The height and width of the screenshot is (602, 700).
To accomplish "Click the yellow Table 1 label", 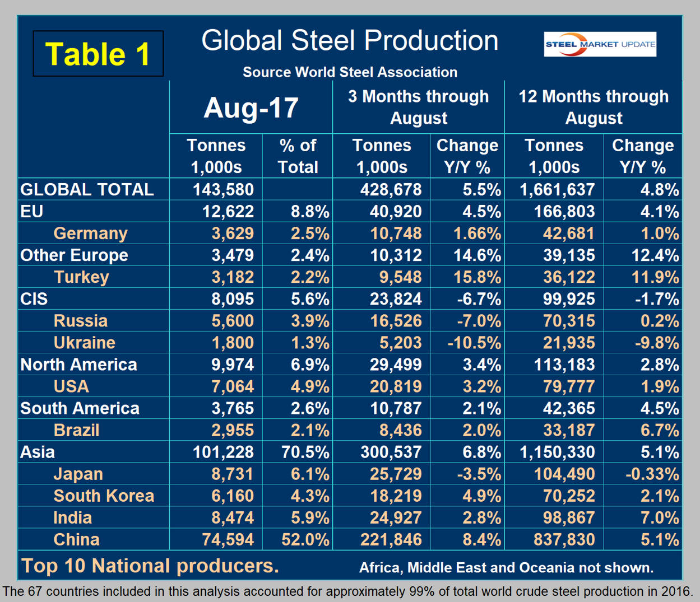I will click(x=98, y=54).
